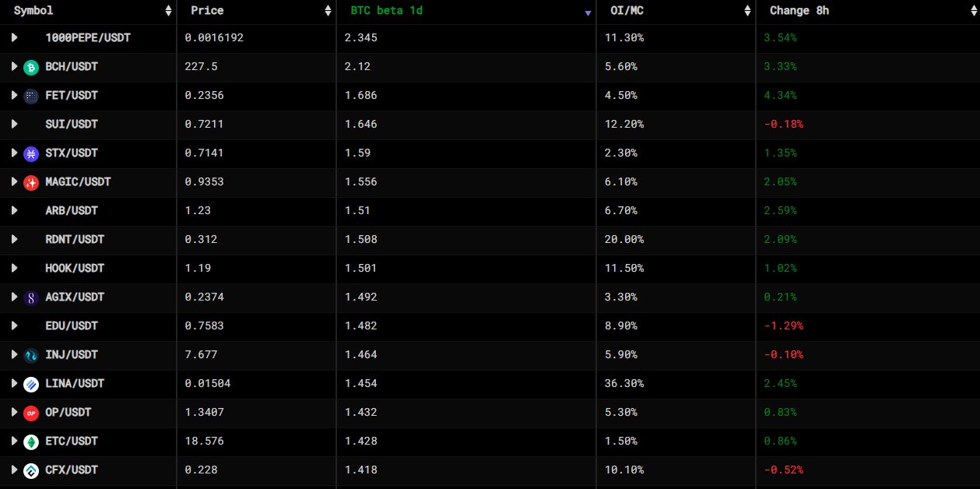Click the AGIX coin icon
The width and height of the screenshot is (980, 489).
31,297
